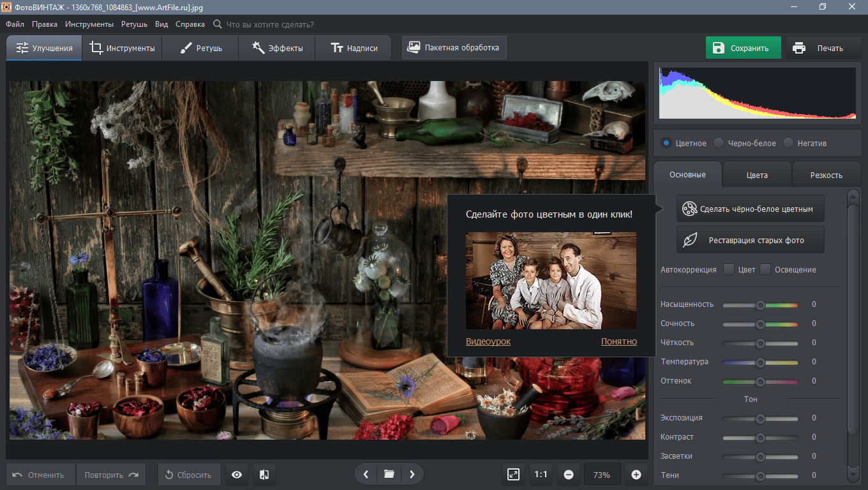
Task: Open the Правка menu
Action: 45,24
